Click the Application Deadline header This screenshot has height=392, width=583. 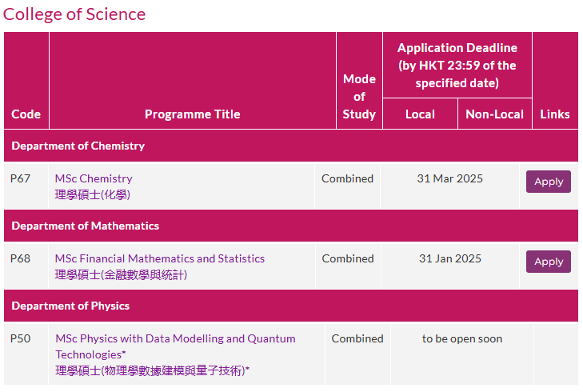pyautogui.click(x=457, y=65)
